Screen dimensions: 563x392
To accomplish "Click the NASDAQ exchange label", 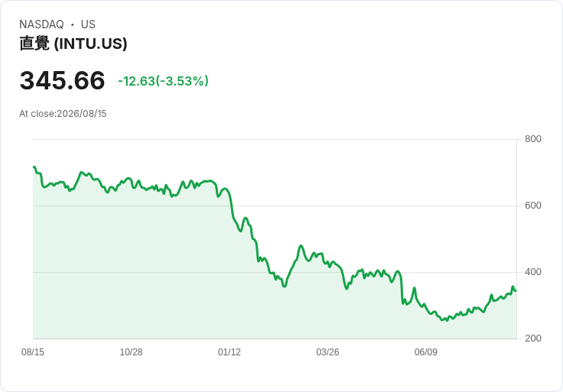I will coord(41,24).
